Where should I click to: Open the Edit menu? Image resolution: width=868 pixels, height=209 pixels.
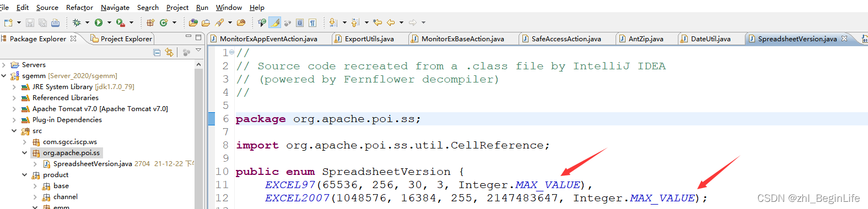[23, 7]
